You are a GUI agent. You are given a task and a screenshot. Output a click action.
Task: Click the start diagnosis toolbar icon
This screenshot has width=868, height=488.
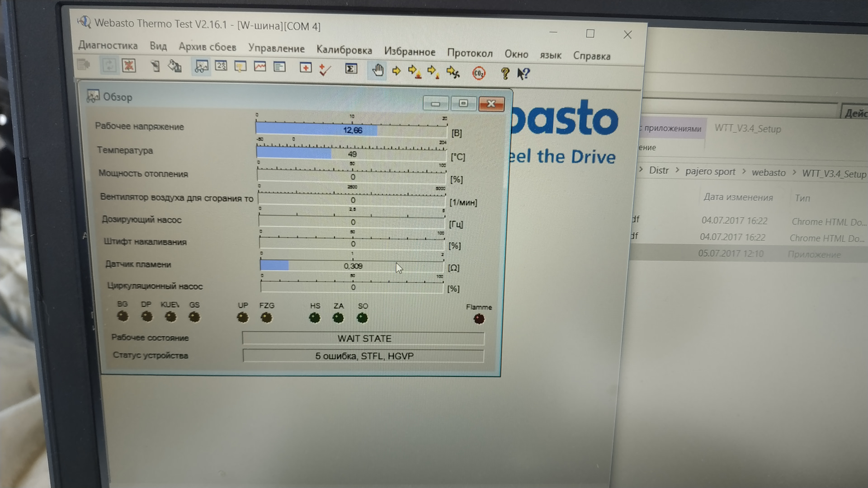(x=84, y=65)
